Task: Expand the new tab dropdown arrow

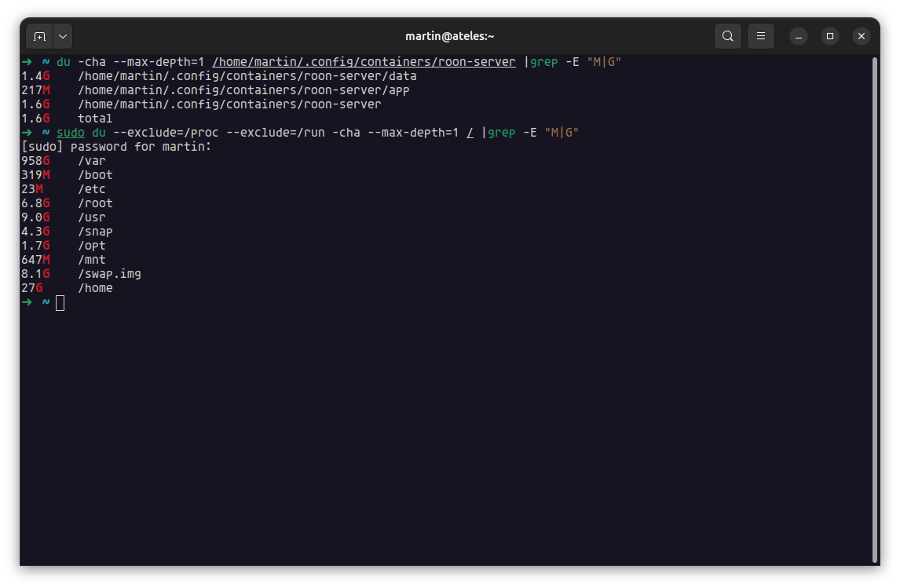Action: tap(63, 36)
